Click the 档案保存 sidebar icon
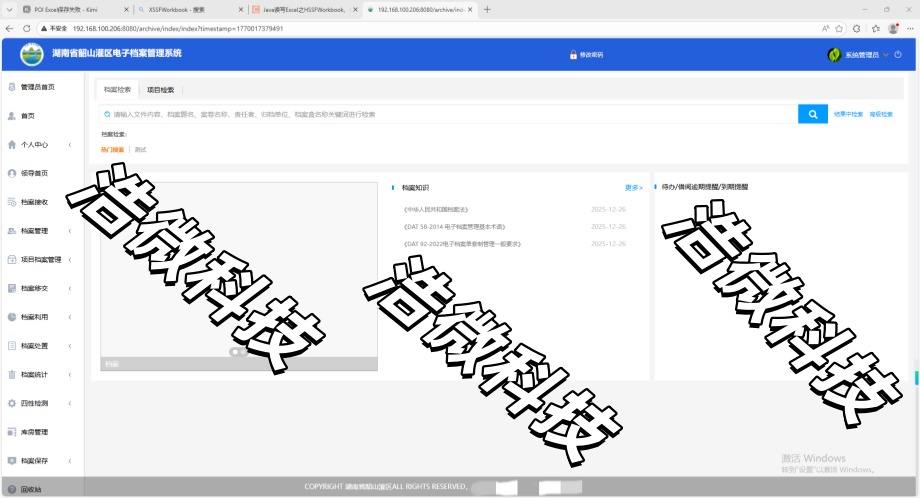This screenshot has width=920, height=498. 12,460
